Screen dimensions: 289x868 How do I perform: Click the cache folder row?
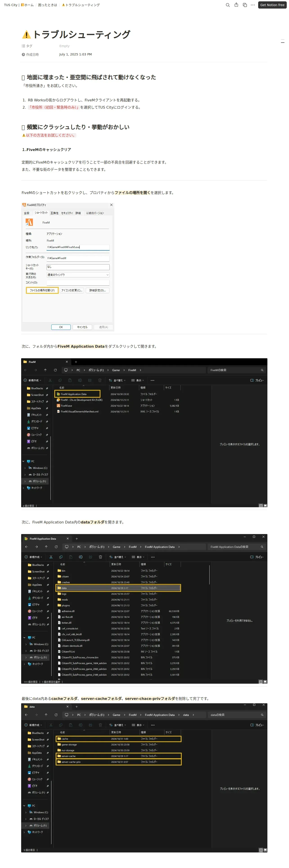[x=118, y=739]
